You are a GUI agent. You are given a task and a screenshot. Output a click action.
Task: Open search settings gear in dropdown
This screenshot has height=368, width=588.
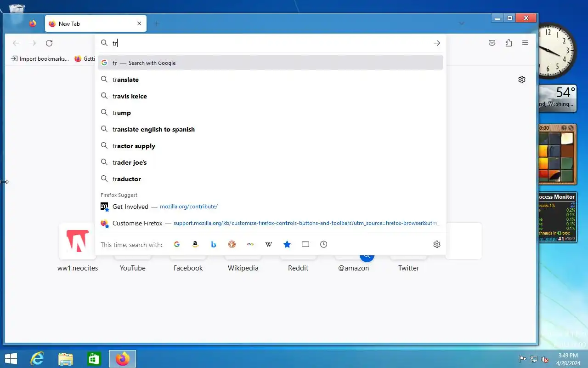tap(437, 244)
